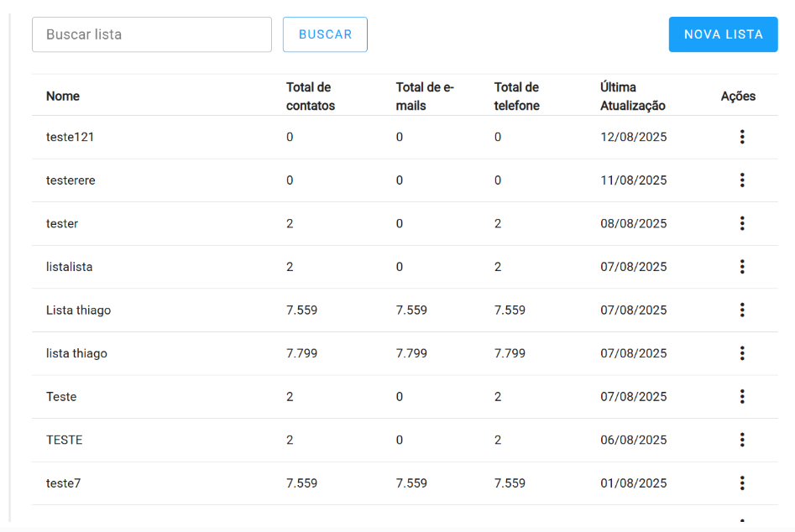
Task: Open actions menu for TESTE dated 06/08/2025
Action: [x=742, y=440]
